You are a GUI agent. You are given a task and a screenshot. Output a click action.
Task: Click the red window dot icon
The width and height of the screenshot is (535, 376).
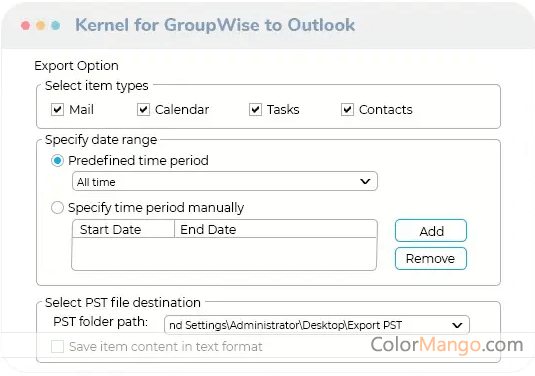[x=25, y=26]
